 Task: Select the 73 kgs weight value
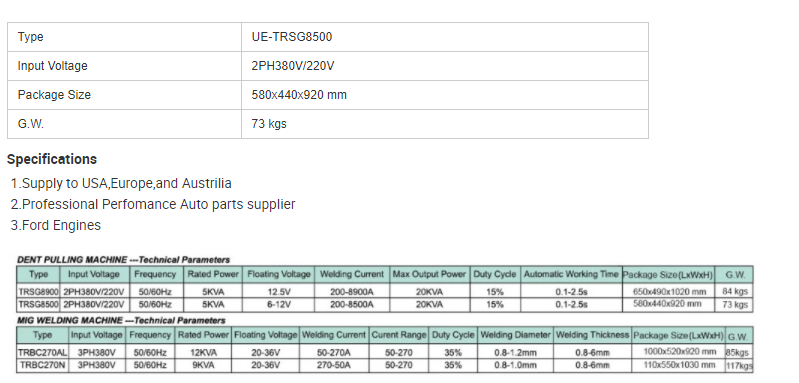coord(269,124)
